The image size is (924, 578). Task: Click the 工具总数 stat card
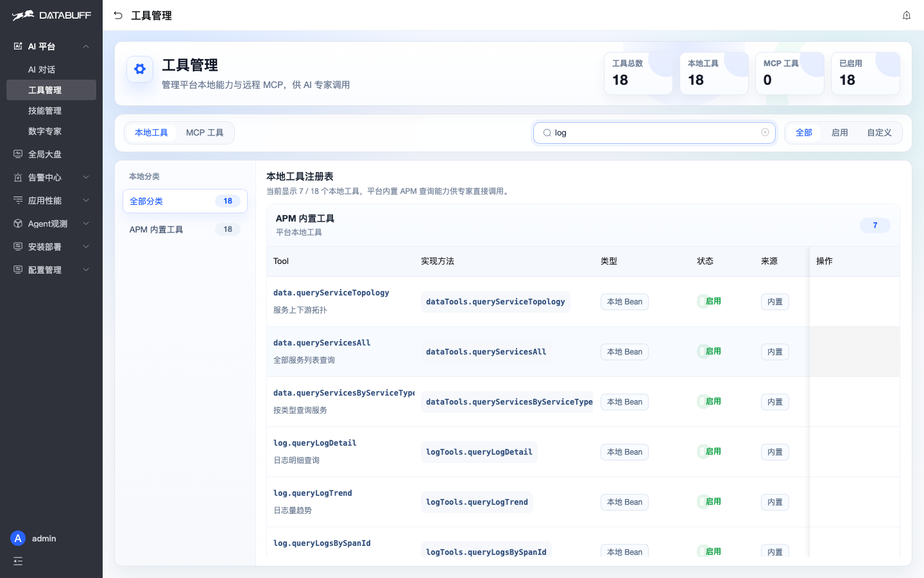638,73
